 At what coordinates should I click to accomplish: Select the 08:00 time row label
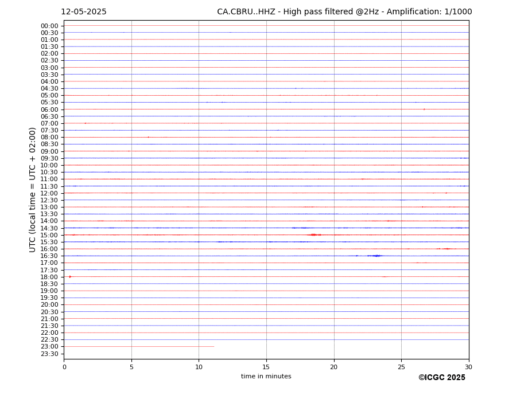tap(49, 138)
